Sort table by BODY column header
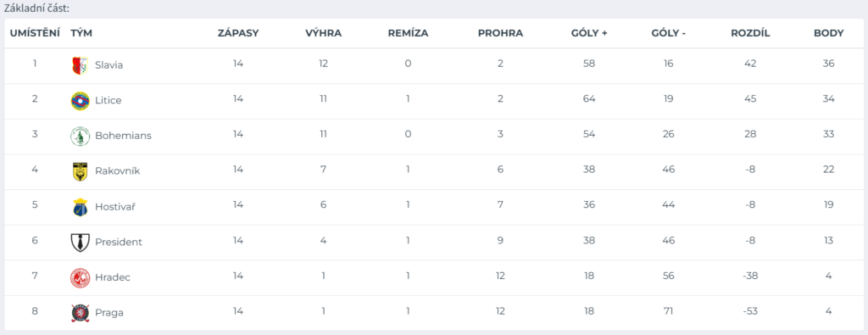This screenshot has height=335, width=868. 829,33
